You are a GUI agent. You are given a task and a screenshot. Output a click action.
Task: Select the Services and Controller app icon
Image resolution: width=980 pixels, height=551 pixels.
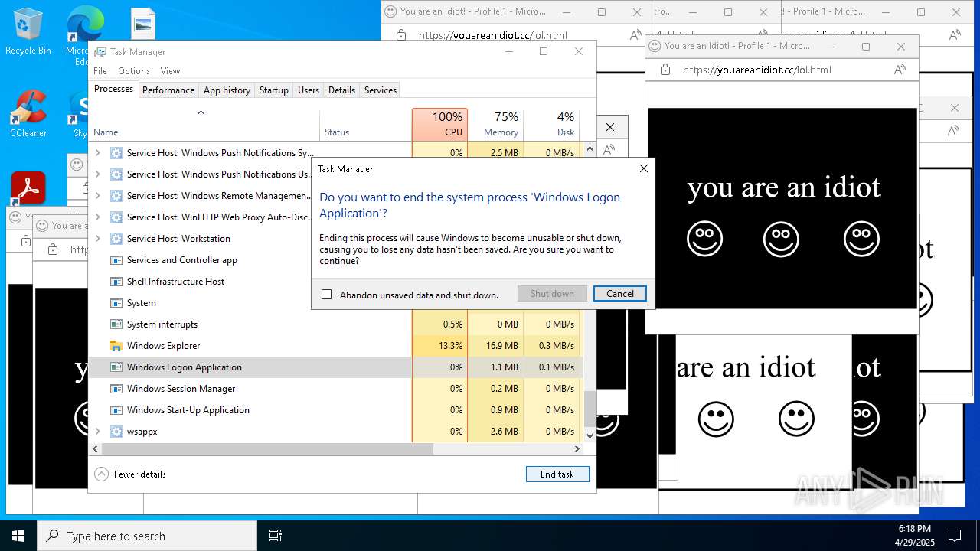tap(116, 260)
